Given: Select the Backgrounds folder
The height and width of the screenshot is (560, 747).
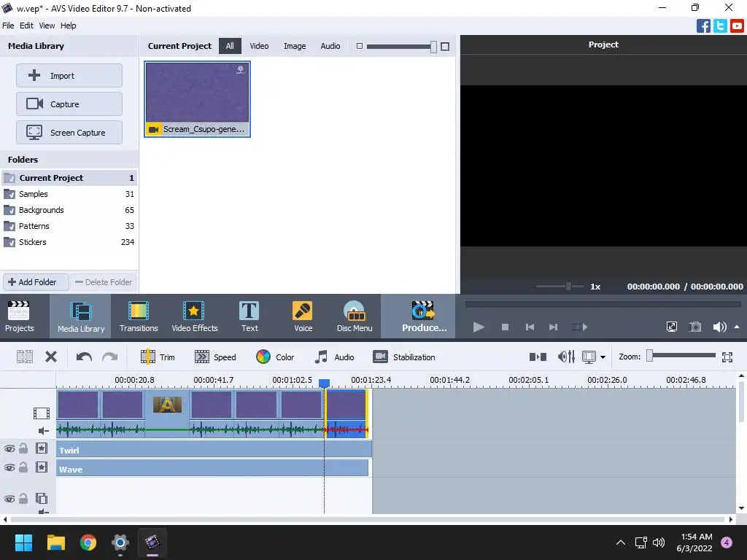Looking at the screenshot, I should (x=69, y=210).
